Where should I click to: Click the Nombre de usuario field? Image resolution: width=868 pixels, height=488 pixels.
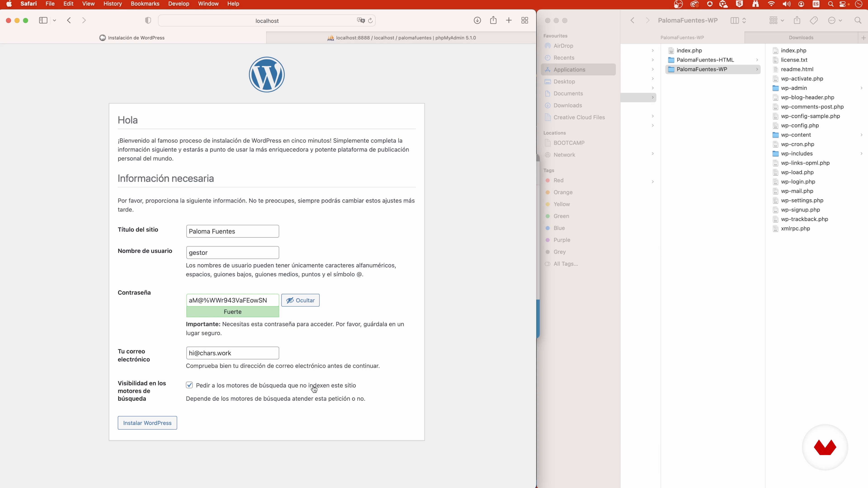click(x=233, y=253)
